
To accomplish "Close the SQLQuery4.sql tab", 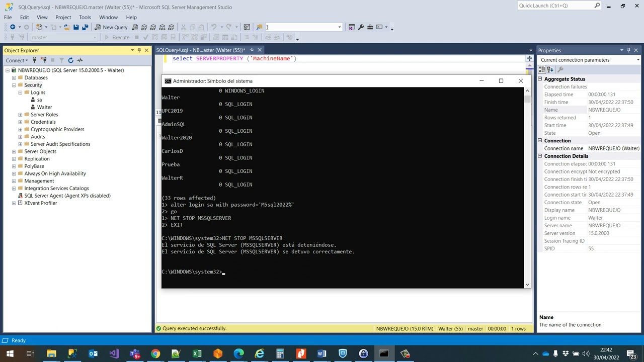I will pos(260,50).
